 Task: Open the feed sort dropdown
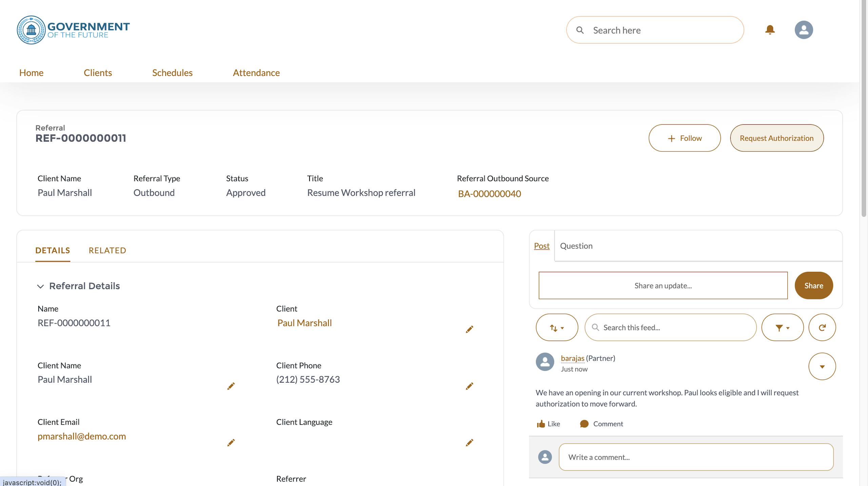(557, 327)
